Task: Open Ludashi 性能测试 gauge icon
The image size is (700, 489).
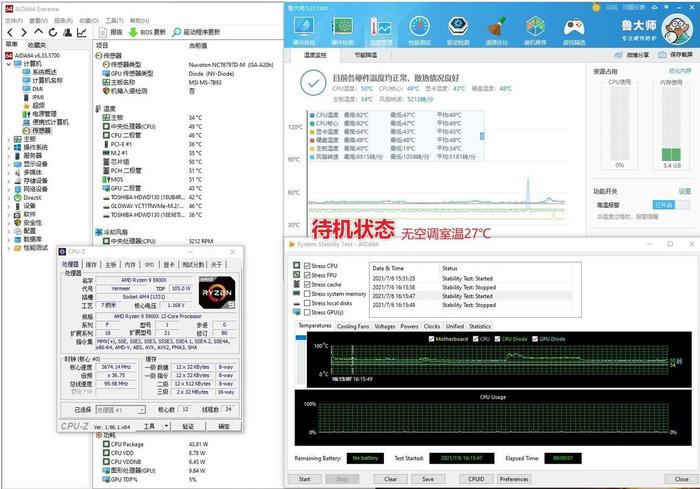Action: 420,27
